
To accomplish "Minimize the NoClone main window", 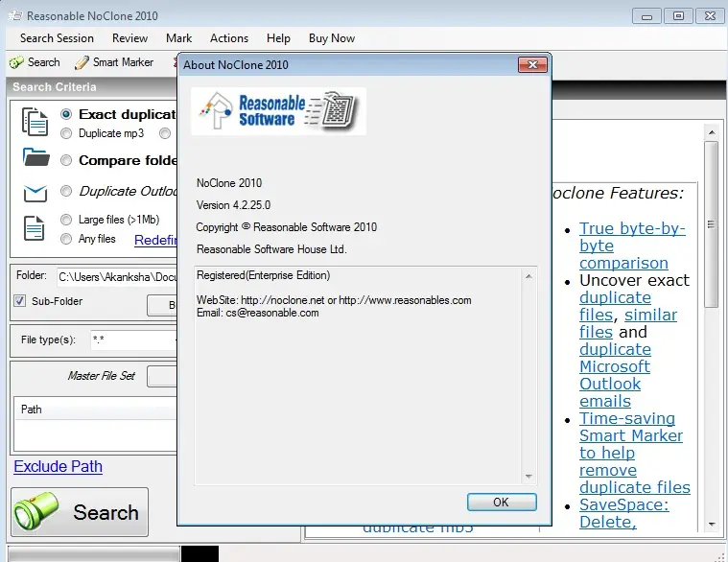I will (x=646, y=16).
